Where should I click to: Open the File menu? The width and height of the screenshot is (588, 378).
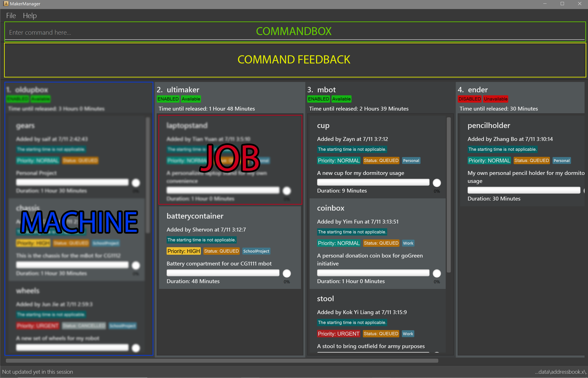coord(11,16)
